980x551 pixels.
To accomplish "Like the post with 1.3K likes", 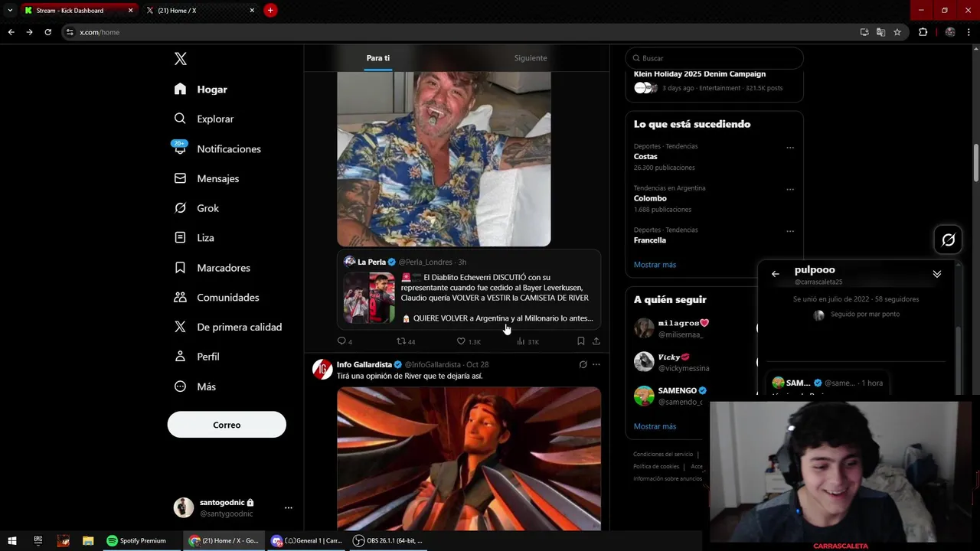I will pyautogui.click(x=461, y=341).
